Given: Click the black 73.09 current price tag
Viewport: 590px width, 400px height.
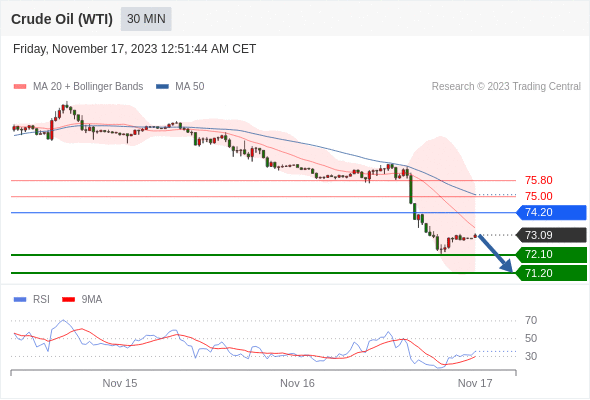Looking at the screenshot, I should 551,235.
